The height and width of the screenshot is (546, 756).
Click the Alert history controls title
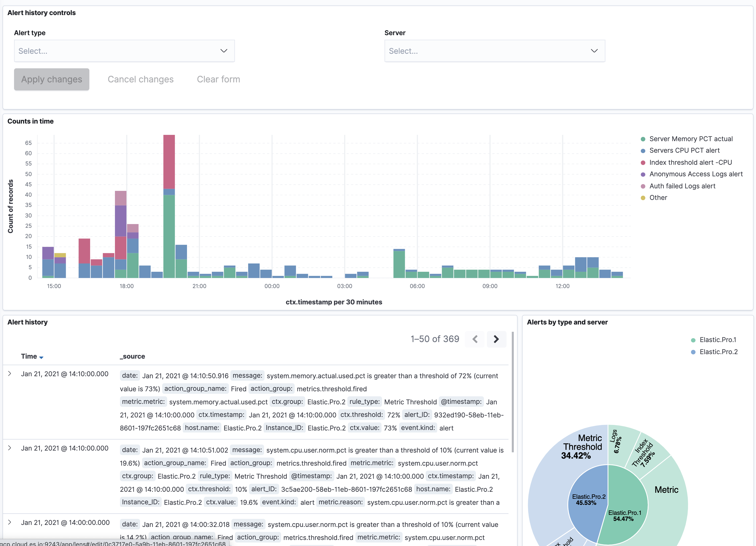(41, 13)
